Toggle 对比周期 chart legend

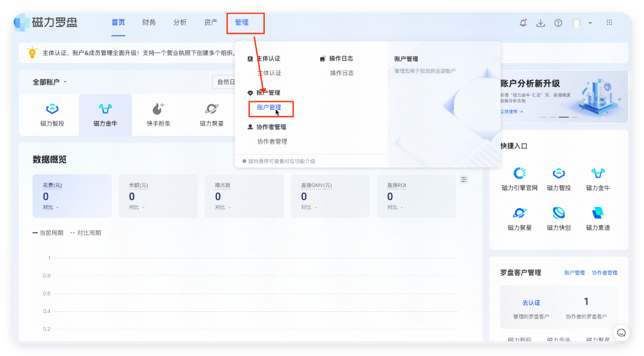(x=85, y=233)
